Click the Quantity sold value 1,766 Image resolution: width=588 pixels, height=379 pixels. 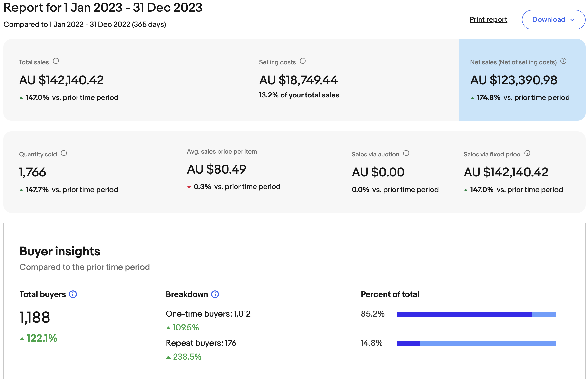pyautogui.click(x=32, y=172)
